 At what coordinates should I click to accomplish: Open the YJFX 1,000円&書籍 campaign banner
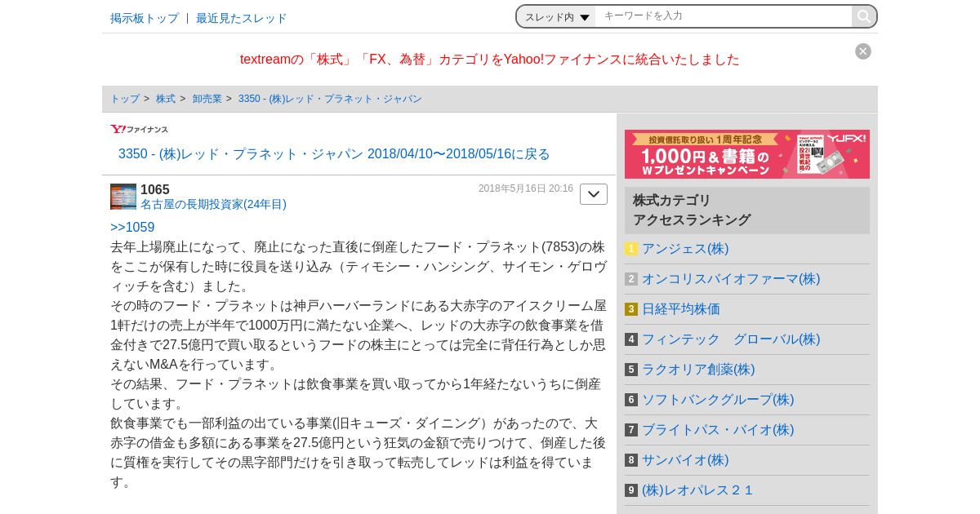(747, 154)
